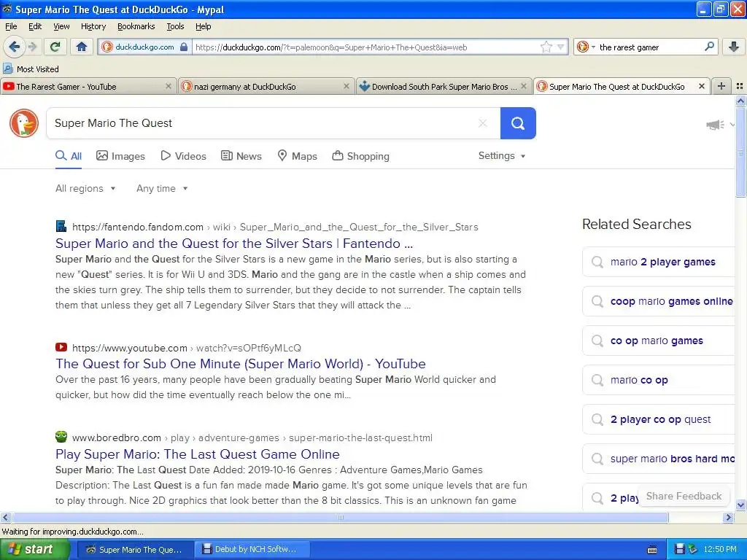The image size is (747, 560).
Task: Open Play Super Mario: The Last Quest link
Action: coord(198,454)
